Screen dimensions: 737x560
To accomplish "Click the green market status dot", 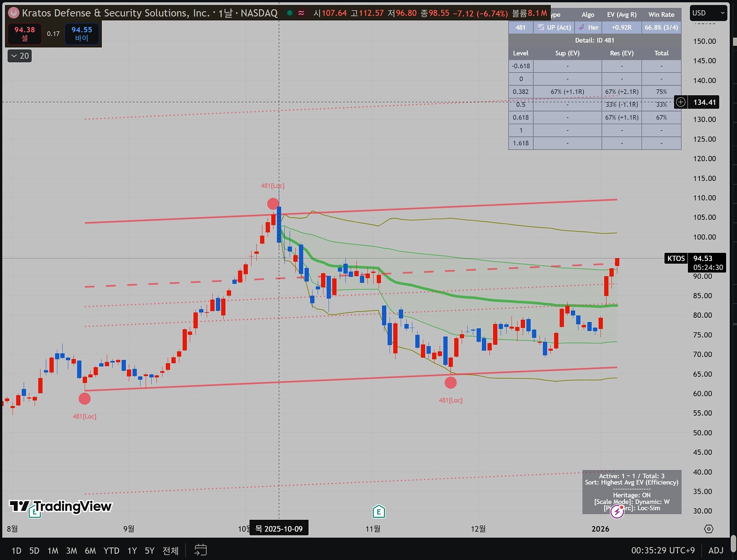I will (290, 13).
